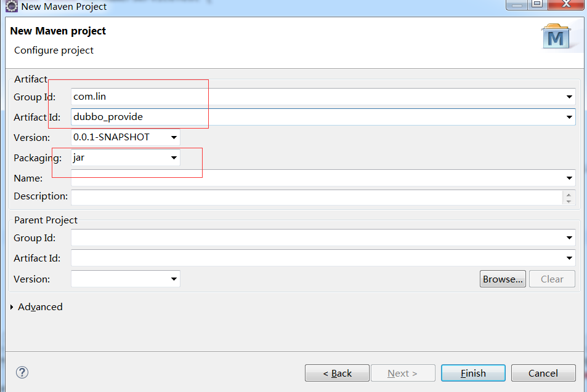
Task: Click the Description scroll up arrow
Action: tap(569, 194)
